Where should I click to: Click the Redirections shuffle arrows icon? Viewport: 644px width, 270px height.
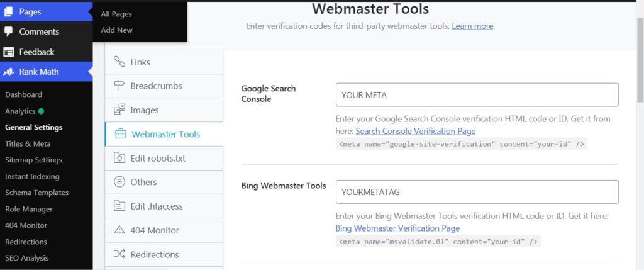point(119,254)
